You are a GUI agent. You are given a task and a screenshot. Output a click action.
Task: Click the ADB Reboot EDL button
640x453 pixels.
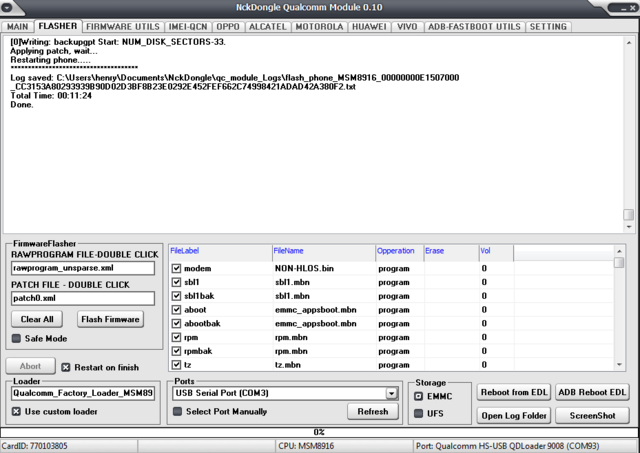(x=592, y=392)
